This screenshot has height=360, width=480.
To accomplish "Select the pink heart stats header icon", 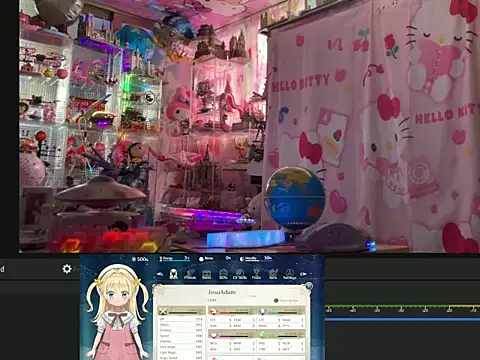I will 213,335.
